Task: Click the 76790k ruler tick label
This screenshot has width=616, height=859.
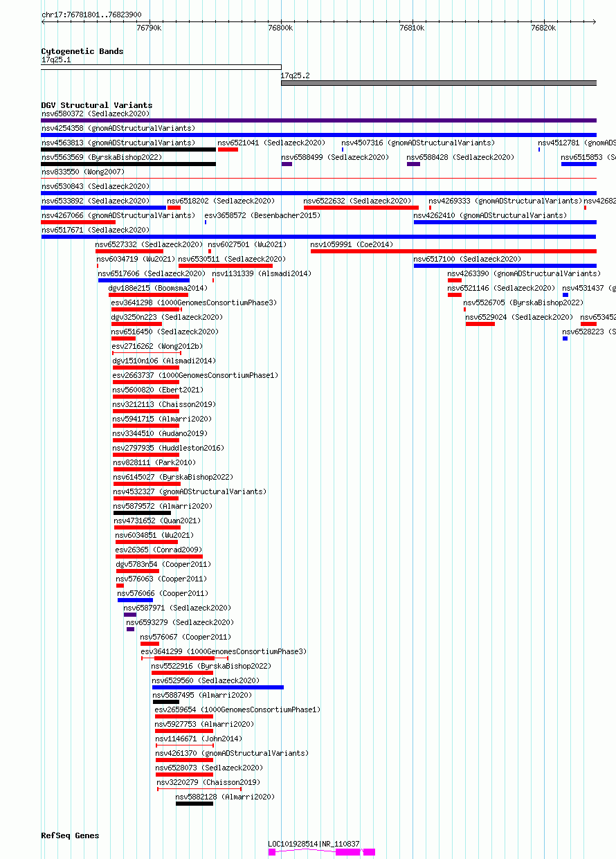Action: click(149, 28)
